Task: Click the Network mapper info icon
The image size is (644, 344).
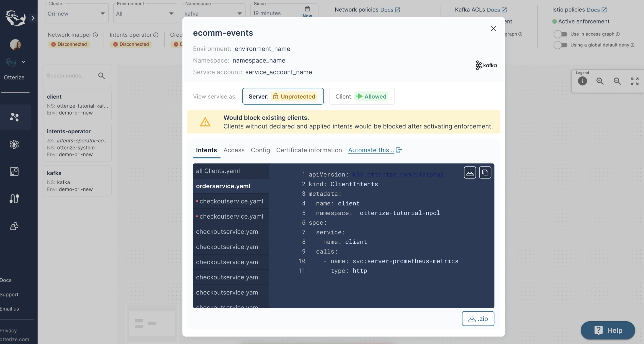Action: coord(95,35)
